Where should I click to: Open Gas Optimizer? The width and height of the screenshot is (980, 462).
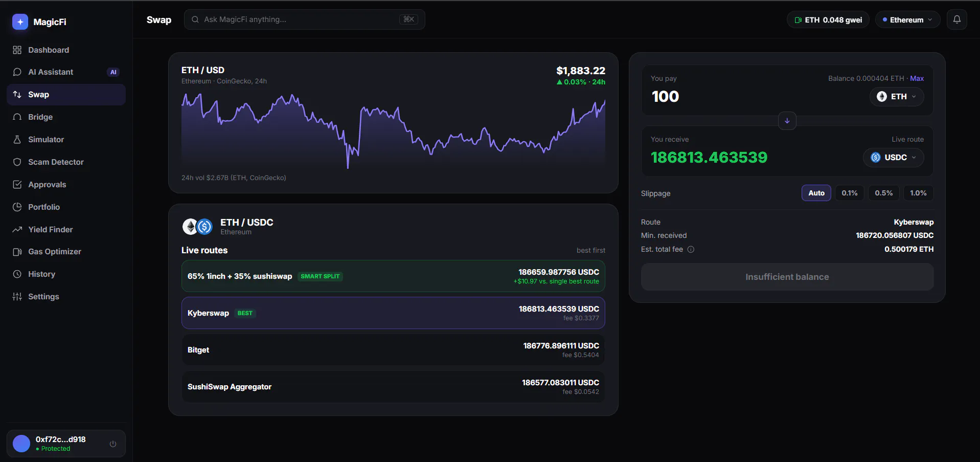tap(66, 252)
